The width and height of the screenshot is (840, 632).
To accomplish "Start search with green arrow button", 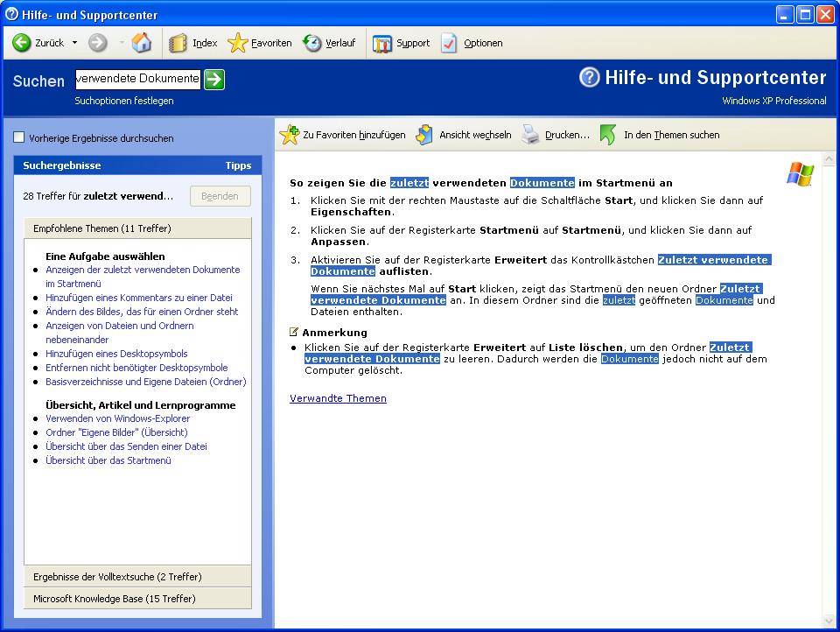I will 214,80.
